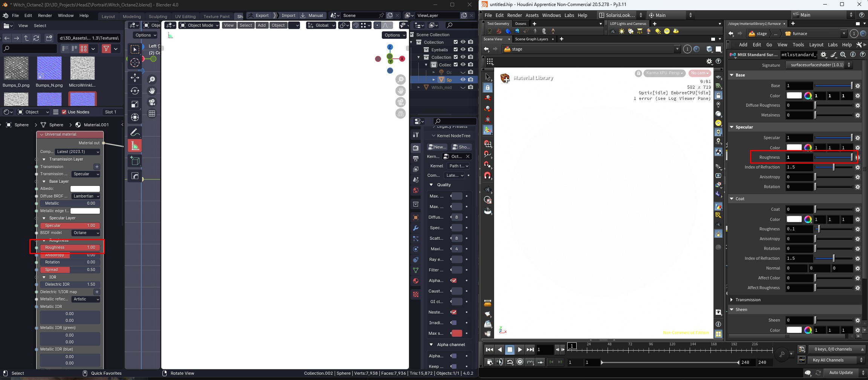The width and height of the screenshot is (868, 380).
Task: Open Blender Tool properties wrench-screwdriver tab
Action: [x=416, y=135]
